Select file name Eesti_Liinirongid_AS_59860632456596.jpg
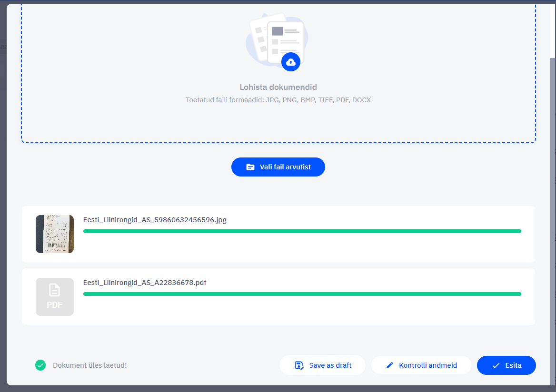 coord(155,220)
